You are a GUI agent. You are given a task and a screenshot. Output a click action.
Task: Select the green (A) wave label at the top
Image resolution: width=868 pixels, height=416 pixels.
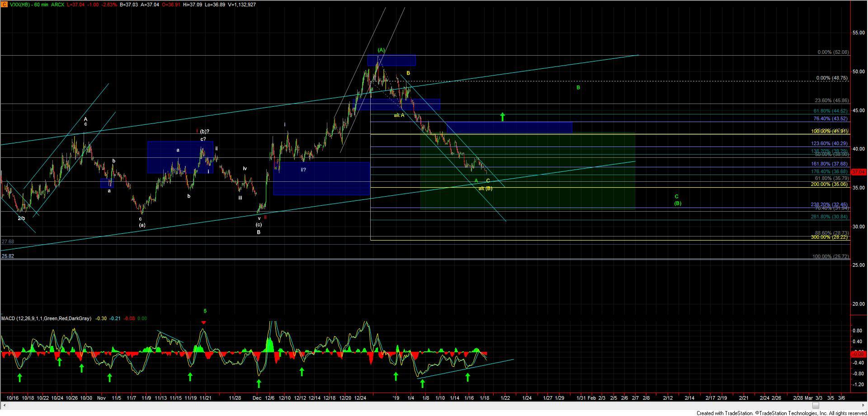click(381, 50)
